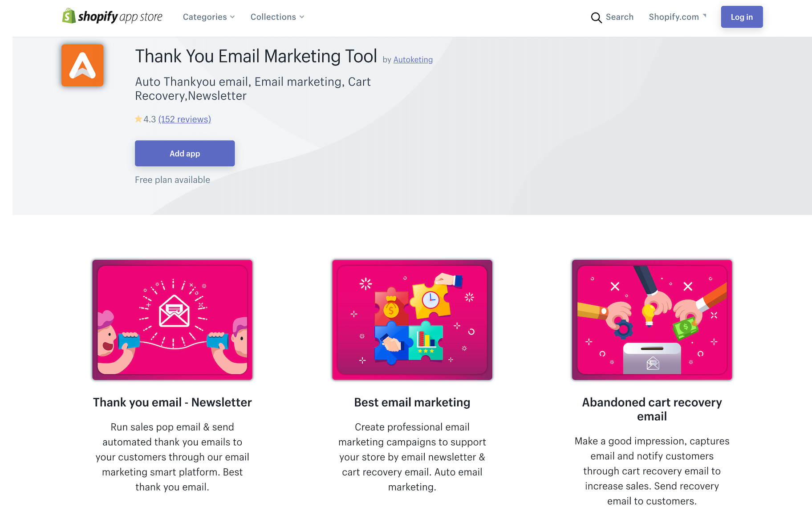Click the Add app button
812x512 pixels.
(x=185, y=153)
